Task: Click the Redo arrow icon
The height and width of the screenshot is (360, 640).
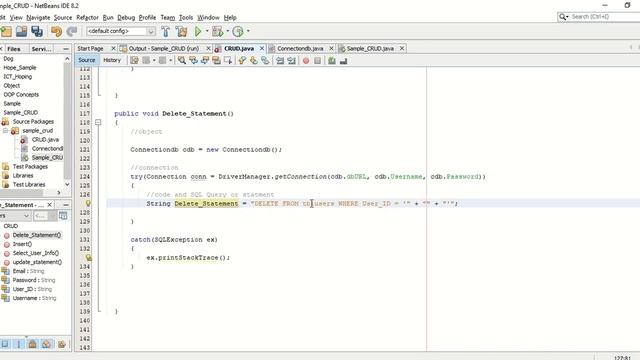Action: (x=72, y=31)
